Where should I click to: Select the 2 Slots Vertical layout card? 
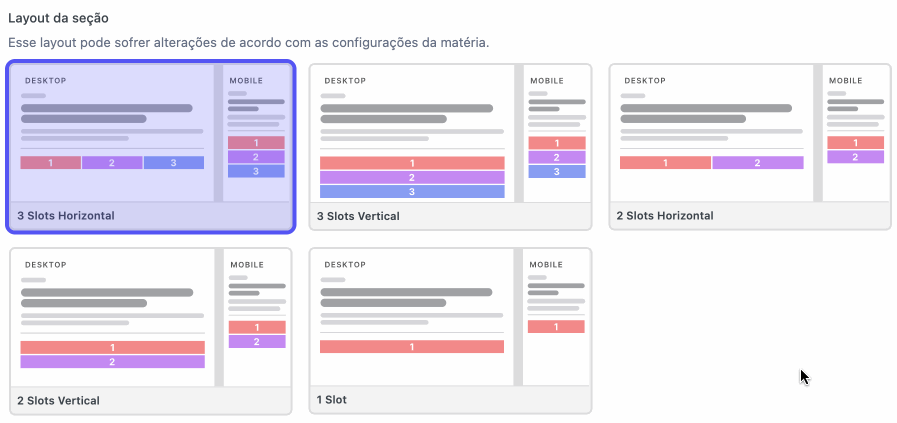151,331
